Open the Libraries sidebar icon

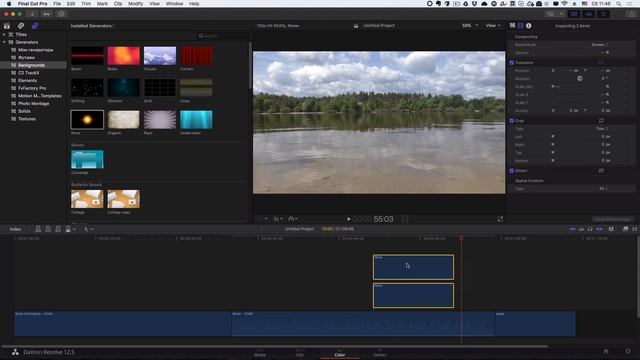pos(7,26)
